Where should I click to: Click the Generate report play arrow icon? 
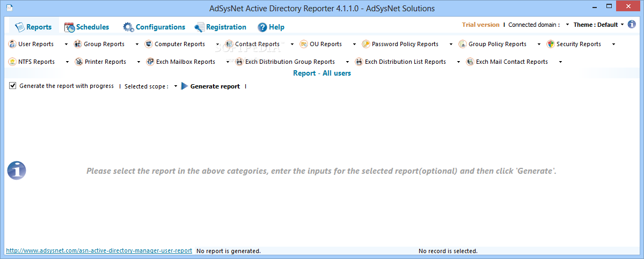[185, 86]
